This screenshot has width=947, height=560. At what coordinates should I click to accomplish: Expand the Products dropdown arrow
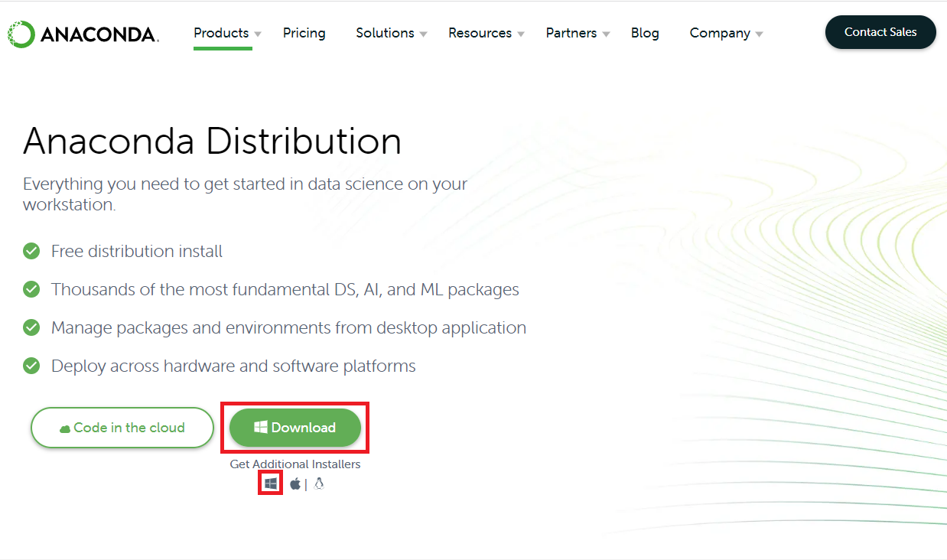tap(258, 34)
